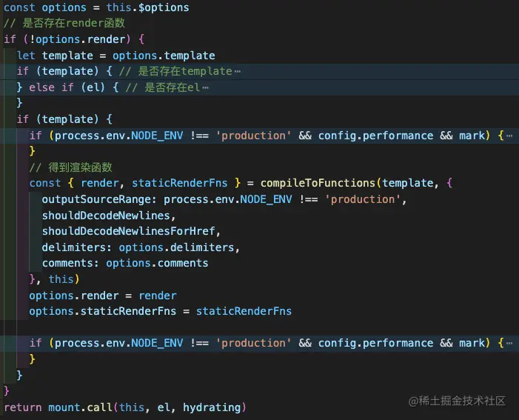This screenshot has height=420, width=519.
Task: Click the else keyword before if (el)
Action: pyautogui.click(x=41, y=87)
